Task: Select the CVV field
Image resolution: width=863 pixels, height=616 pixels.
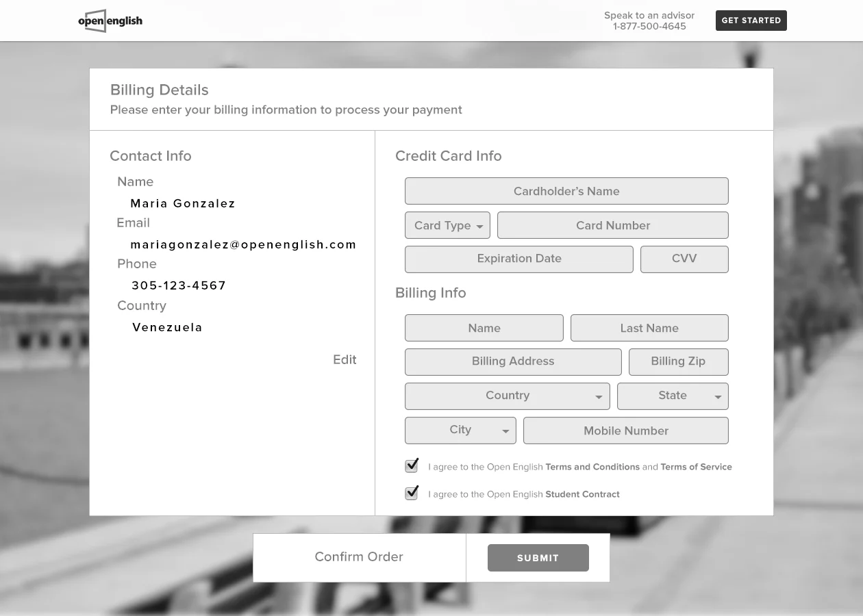Action: [x=684, y=259]
